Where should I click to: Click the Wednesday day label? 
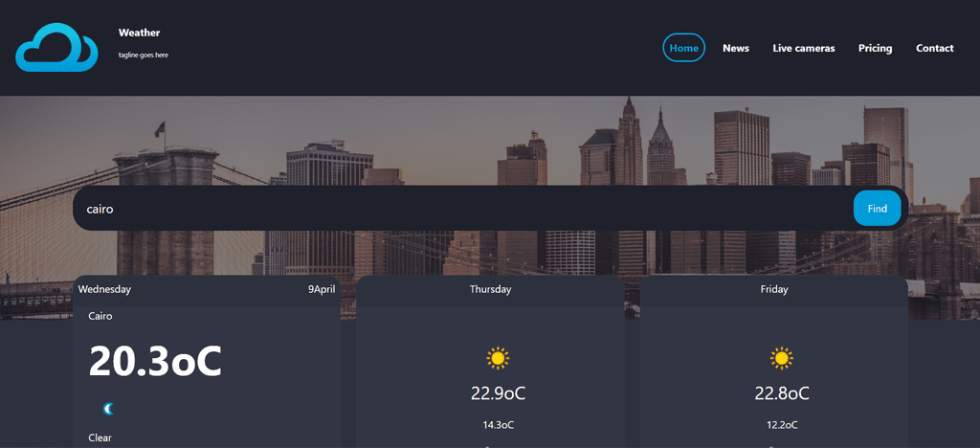(104, 289)
